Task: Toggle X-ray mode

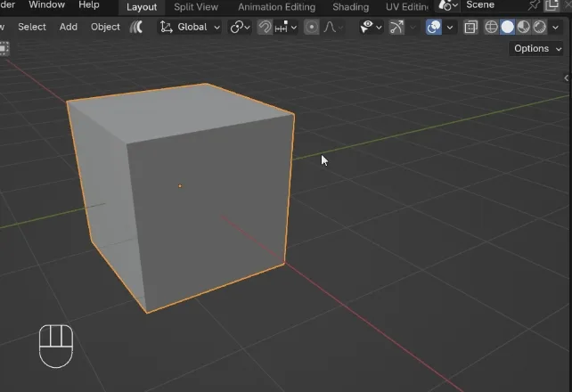Action: tap(470, 27)
